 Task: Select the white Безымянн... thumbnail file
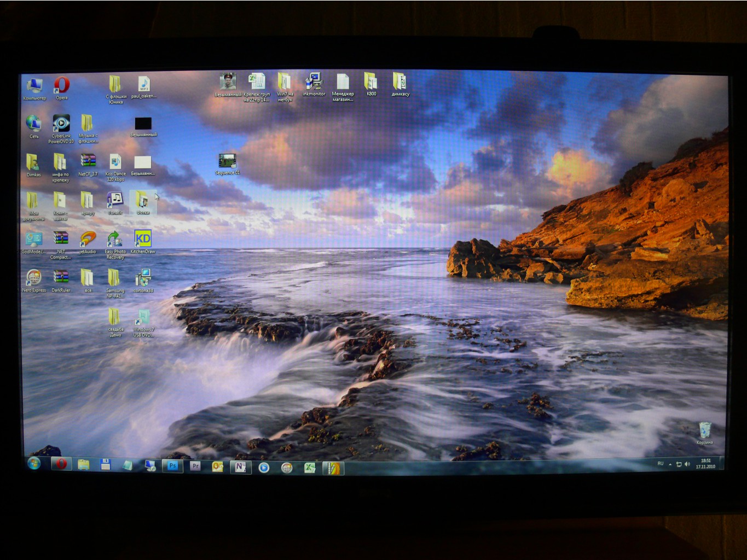click(143, 165)
